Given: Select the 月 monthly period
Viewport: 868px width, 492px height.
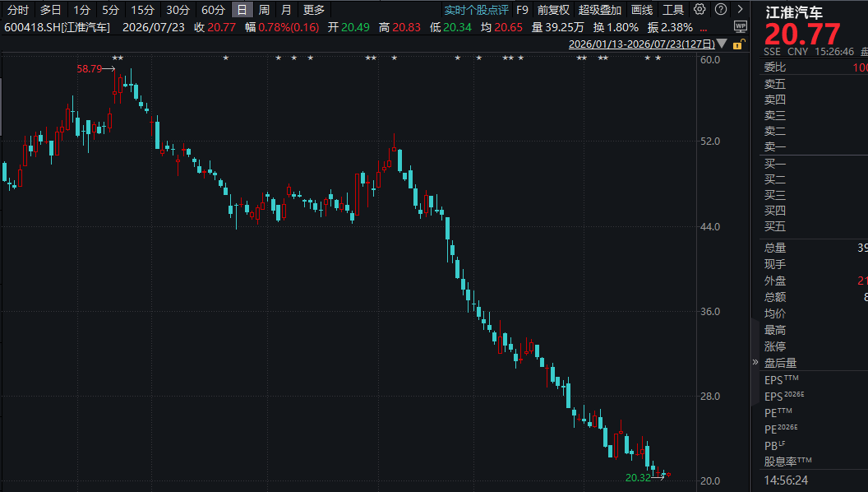Looking at the screenshot, I should tap(286, 10).
